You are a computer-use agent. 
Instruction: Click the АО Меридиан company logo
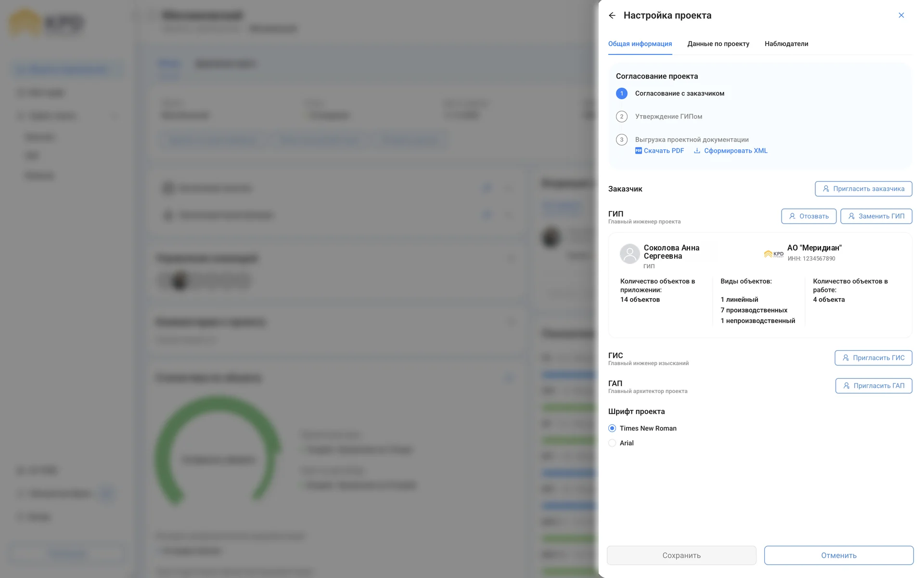coord(773,254)
